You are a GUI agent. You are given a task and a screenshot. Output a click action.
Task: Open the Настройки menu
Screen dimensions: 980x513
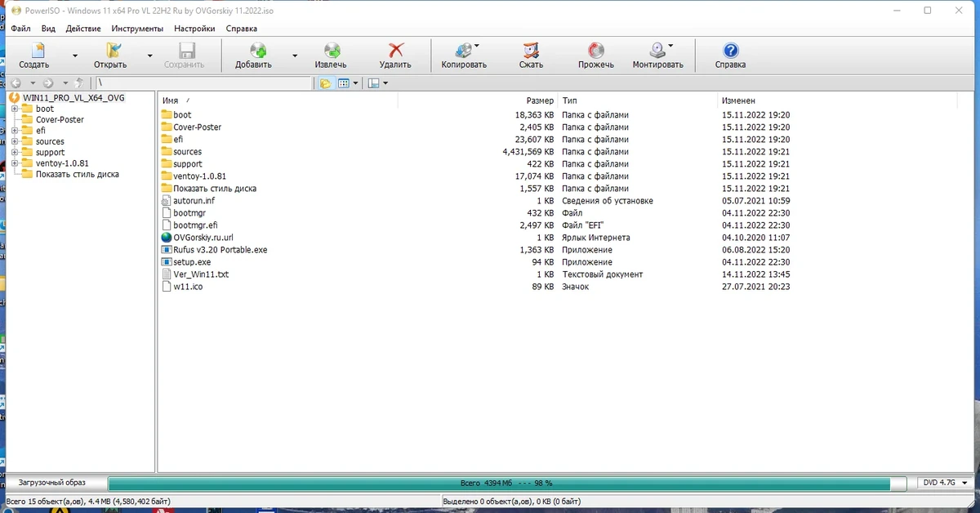[194, 29]
